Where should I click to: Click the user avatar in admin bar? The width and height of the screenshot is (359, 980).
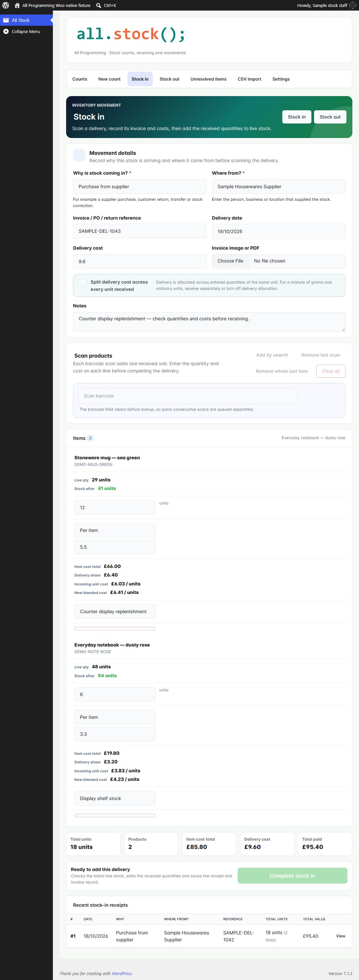pos(353,5)
